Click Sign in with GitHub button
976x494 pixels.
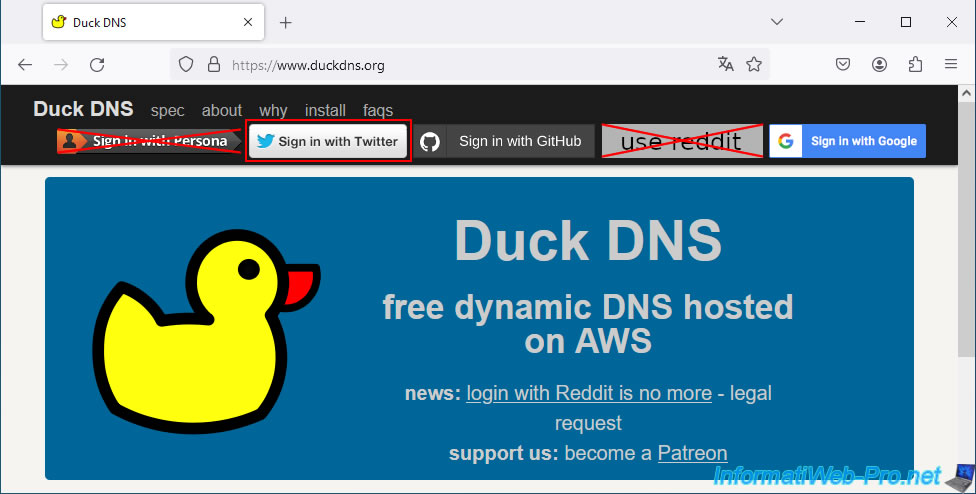click(506, 142)
